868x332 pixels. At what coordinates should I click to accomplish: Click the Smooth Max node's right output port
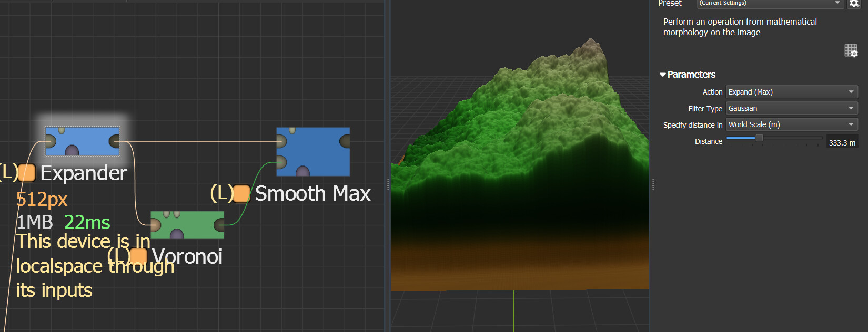[x=345, y=141]
